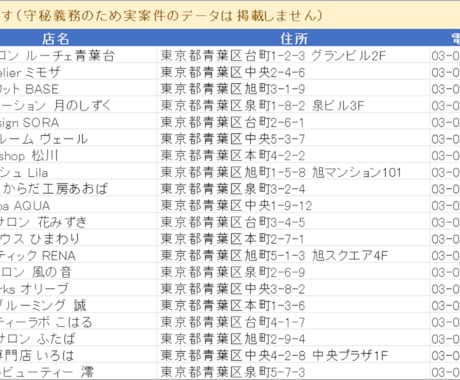Select address cell 本町2-7-1

[x=293, y=238]
